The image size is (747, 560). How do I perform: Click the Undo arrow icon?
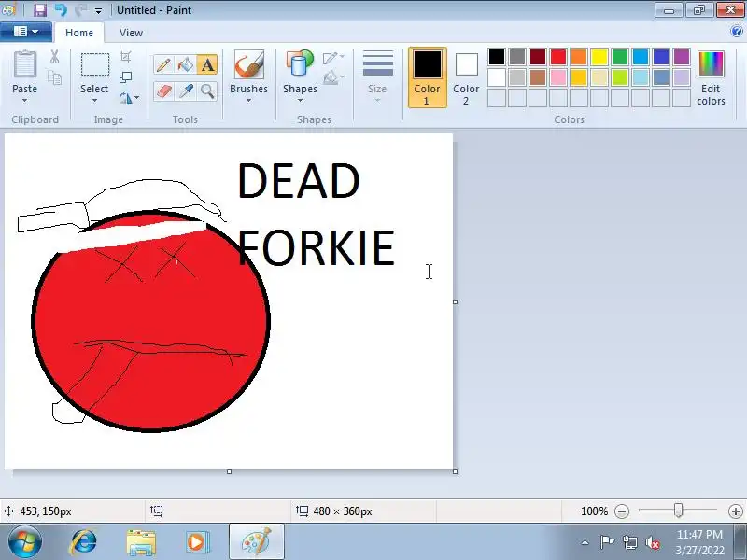coord(61,10)
